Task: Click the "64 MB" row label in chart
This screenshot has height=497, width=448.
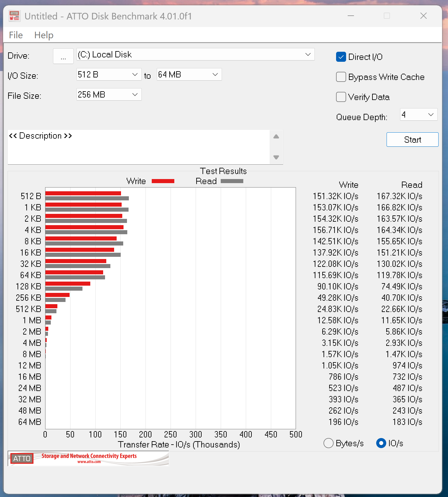Action: point(30,422)
